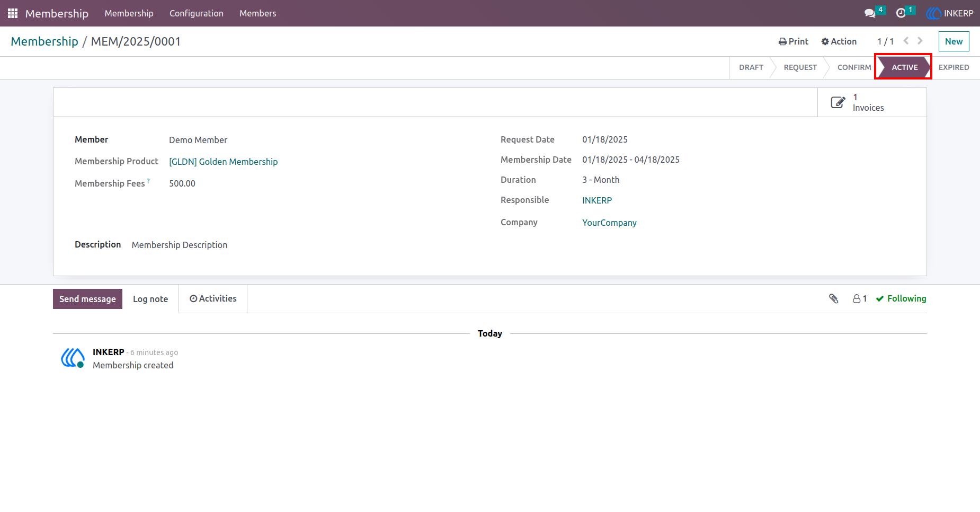Open the INKERP responsible link
The width and height of the screenshot is (980, 512).
tap(597, 200)
